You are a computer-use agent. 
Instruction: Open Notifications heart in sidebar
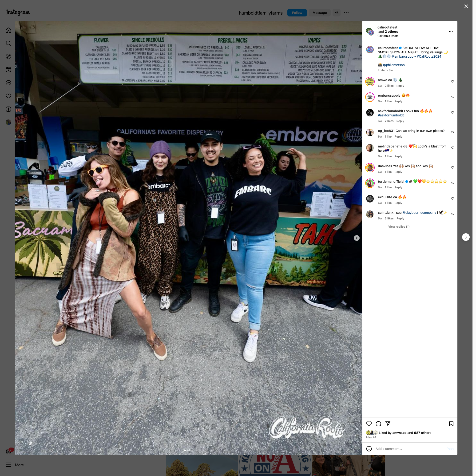click(x=8, y=96)
